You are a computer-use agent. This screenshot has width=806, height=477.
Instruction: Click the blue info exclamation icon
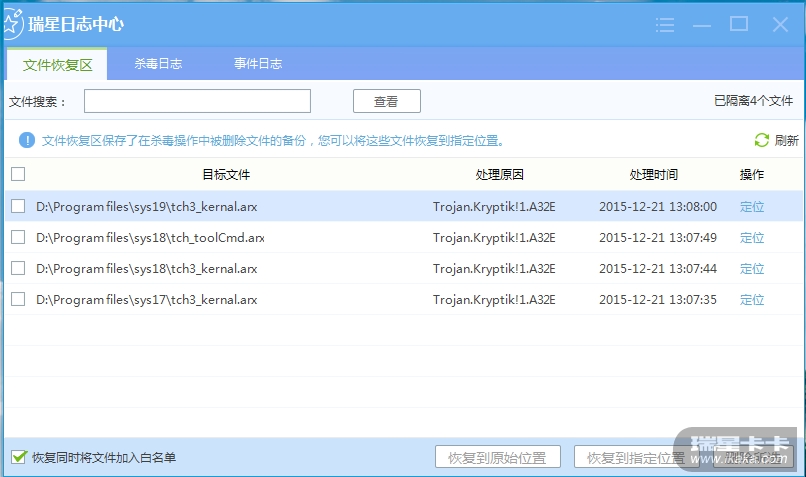tap(27, 140)
